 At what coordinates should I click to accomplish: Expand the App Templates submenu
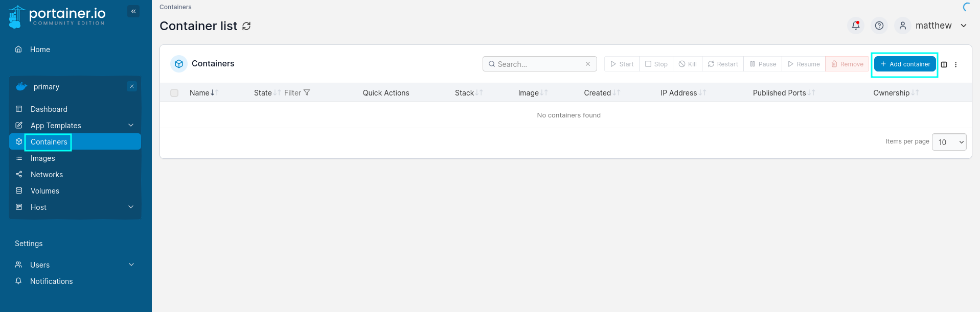(x=131, y=125)
